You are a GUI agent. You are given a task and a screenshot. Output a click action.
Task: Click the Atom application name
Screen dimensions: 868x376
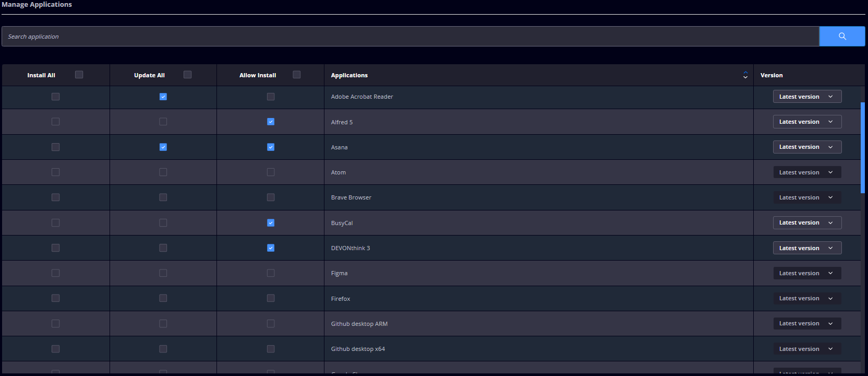338,172
